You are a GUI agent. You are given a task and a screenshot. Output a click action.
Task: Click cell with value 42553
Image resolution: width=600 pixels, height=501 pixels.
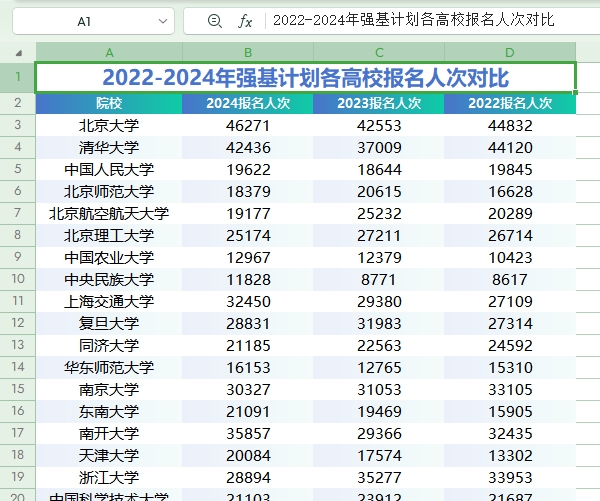tap(379, 126)
